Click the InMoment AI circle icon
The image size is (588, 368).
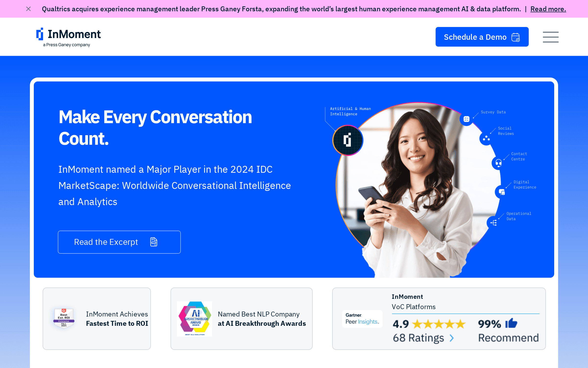pyautogui.click(x=348, y=140)
